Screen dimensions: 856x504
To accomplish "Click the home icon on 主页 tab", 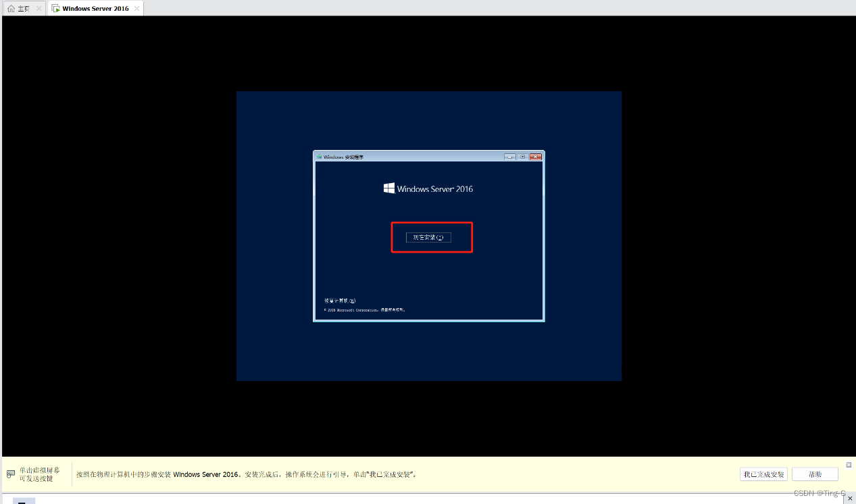I will pos(11,9).
